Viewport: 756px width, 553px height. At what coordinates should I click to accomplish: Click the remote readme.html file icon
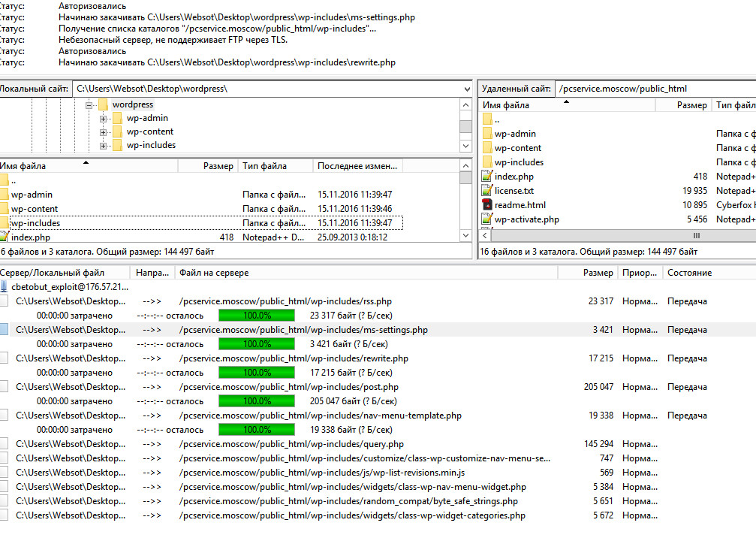click(x=487, y=205)
